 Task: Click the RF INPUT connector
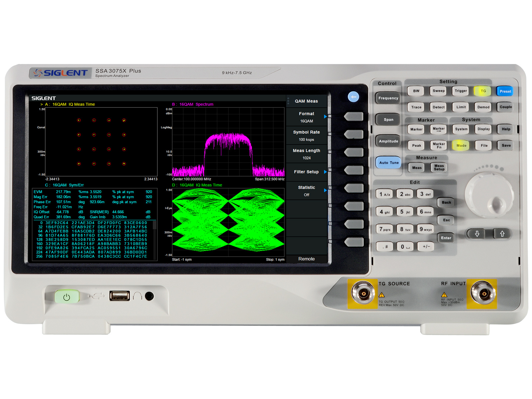point(483,294)
